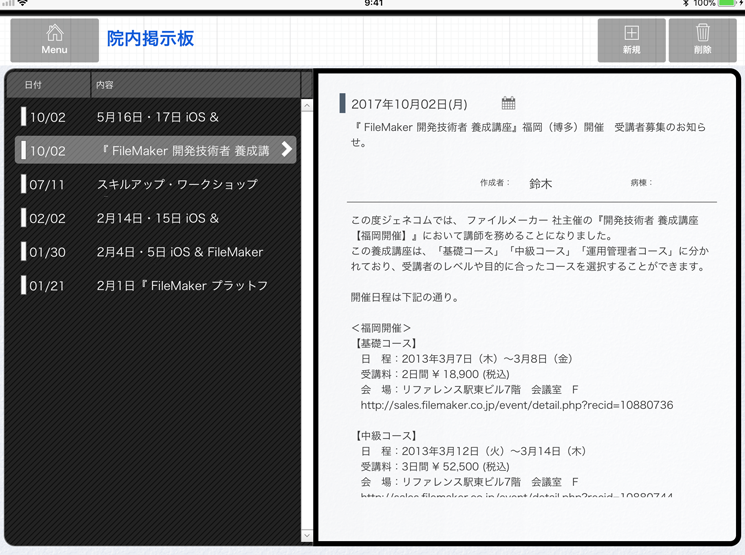Open the 02/02 2月14日・15日 iOS entry
The height and width of the screenshot is (555, 745).
click(158, 218)
